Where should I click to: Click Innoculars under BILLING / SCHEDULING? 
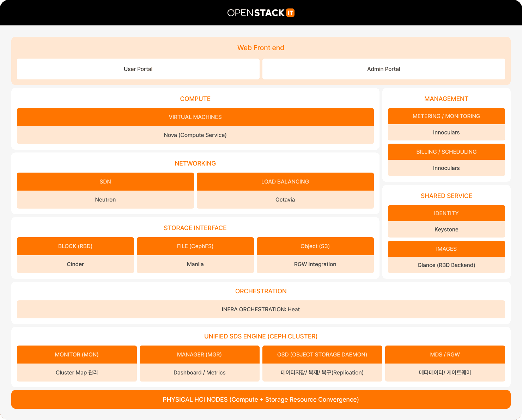tap(447, 168)
